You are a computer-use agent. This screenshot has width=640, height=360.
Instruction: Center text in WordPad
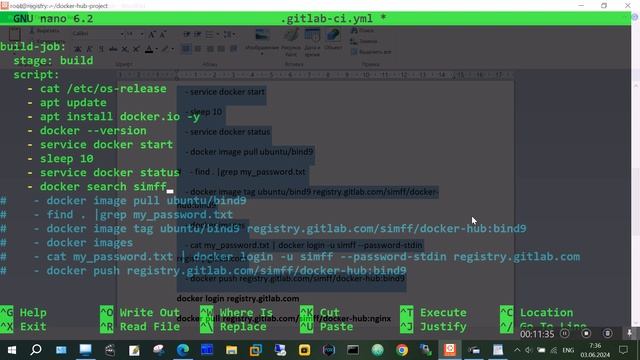[198, 49]
